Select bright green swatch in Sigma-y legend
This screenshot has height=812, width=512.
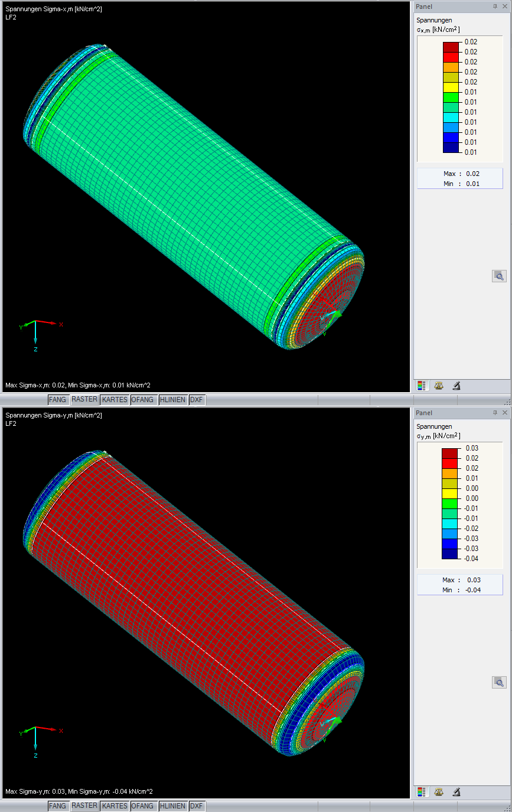(x=449, y=503)
